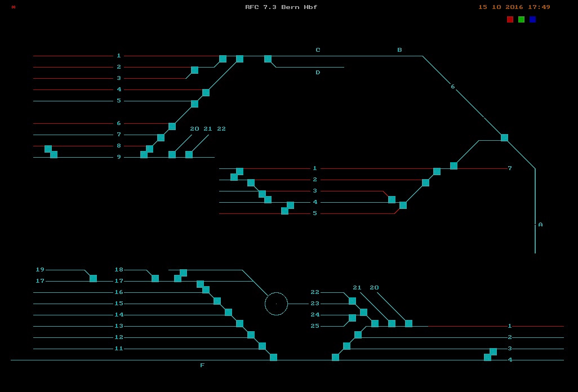Toggle the switch at the end of lower track 13
This screenshot has width=578, height=392.
(x=239, y=323)
